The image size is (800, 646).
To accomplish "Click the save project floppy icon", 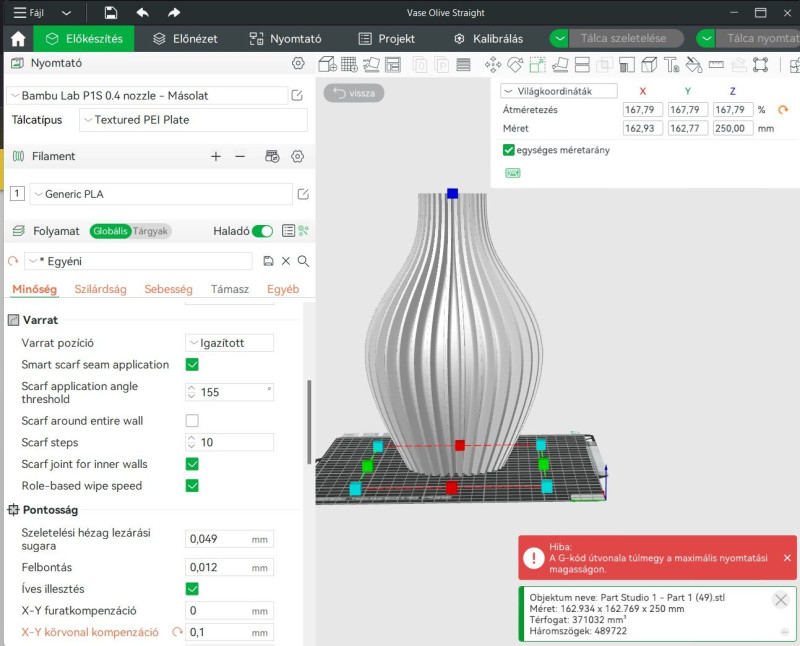I will pyautogui.click(x=111, y=13).
